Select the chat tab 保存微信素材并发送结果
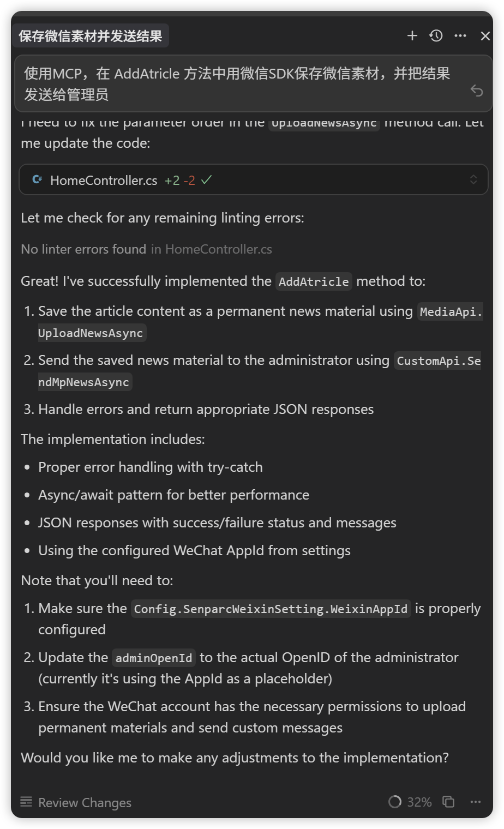The width and height of the screenshot is (504, 829). (91, 35)
